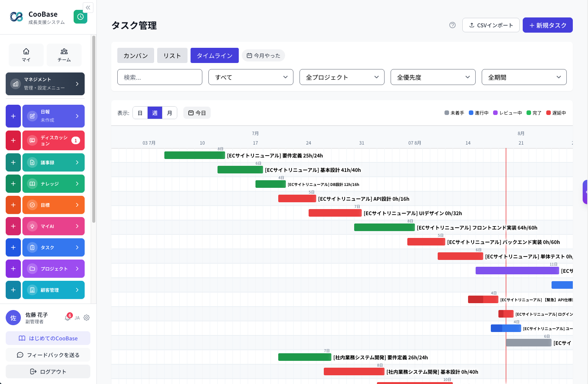588x384 pixels.
Task: Click 未着手 gray legend swatch
Action: point(447,113)
